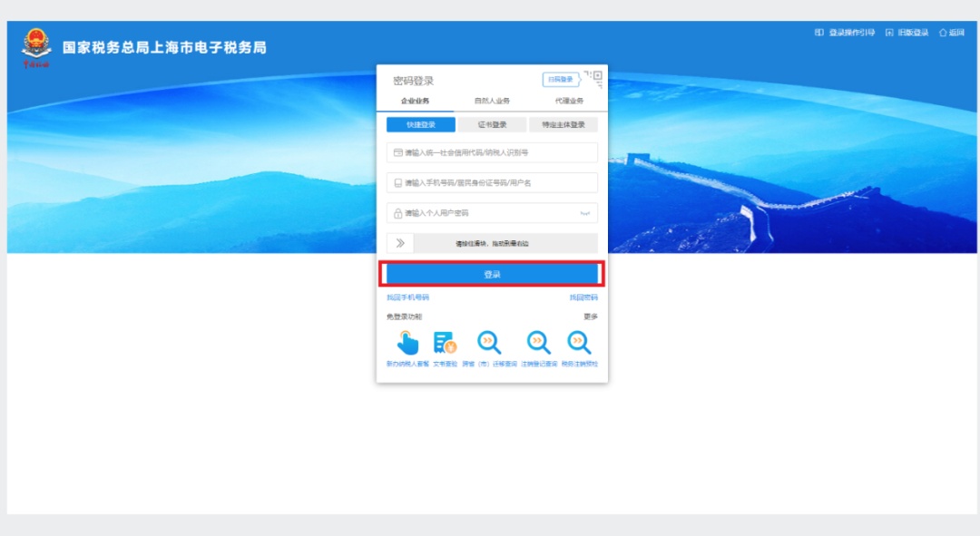Focus the phone number/ID/username field

(492, 183)
